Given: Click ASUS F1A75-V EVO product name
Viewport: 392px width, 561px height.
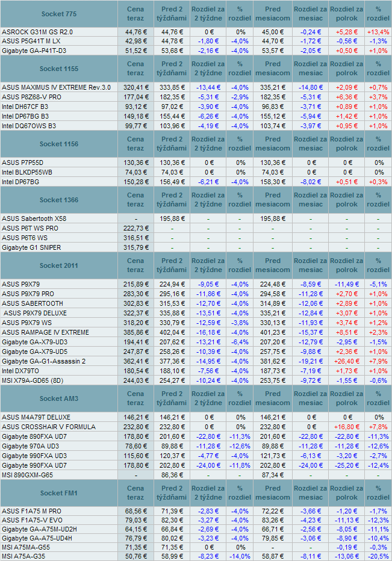Looking at the screenshot, I should coord(33,520).
